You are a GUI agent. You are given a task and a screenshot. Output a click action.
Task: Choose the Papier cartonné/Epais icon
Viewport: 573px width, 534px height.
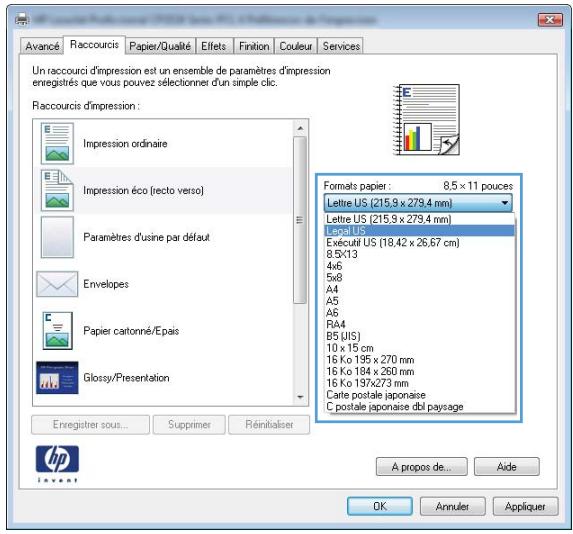click(57, 330)
